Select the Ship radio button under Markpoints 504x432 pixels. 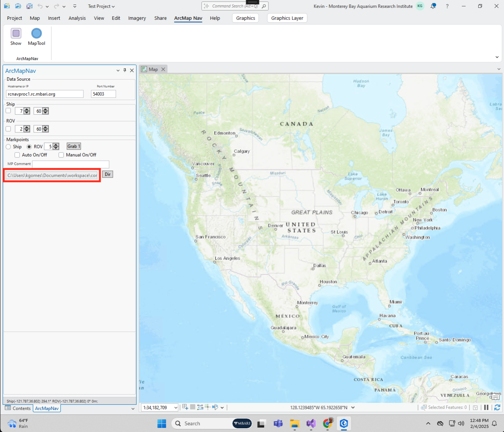tap(8, 147)
